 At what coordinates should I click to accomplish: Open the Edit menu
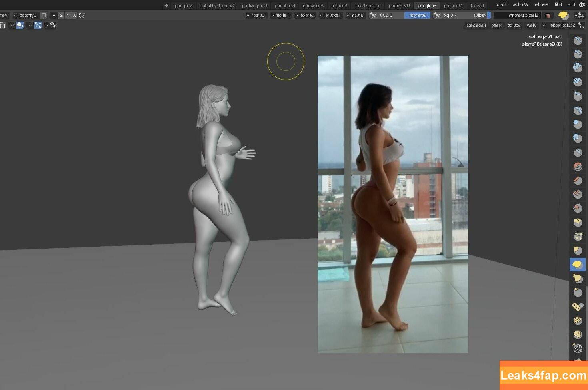(558, 5)
